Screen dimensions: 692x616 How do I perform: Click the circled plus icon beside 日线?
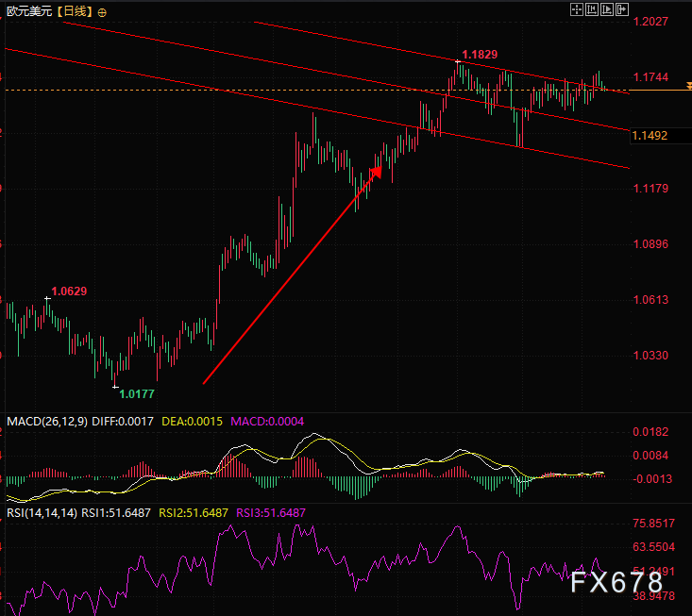point(102,12)
